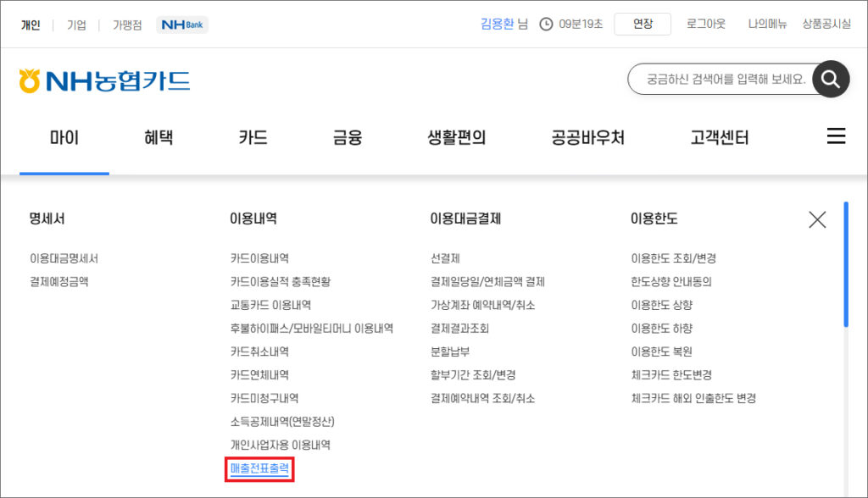Click the session timer clock icon
Screen dimensions: 868x498
point(546,25)
